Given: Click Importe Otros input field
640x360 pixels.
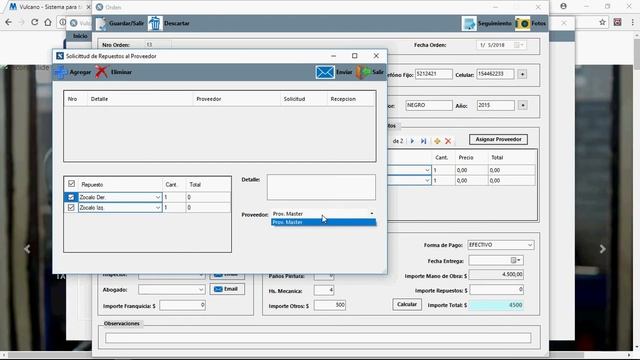Looking at the screenshot, I should pyautogui.click(x=330, y=305).
